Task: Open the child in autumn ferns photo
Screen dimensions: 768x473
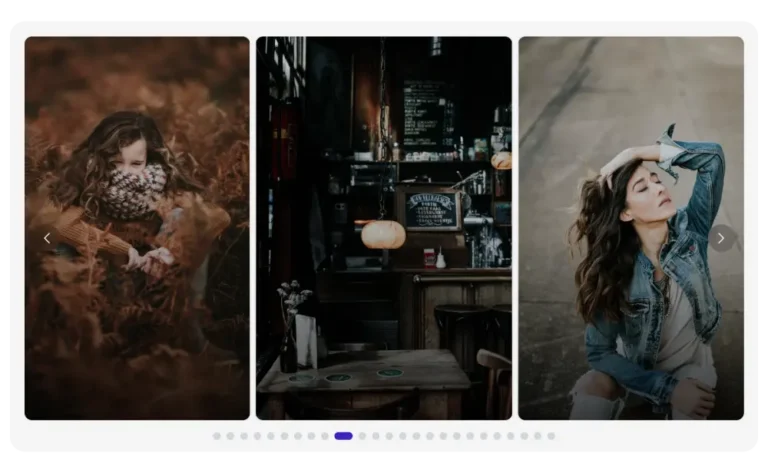Action: pos(137,228)
